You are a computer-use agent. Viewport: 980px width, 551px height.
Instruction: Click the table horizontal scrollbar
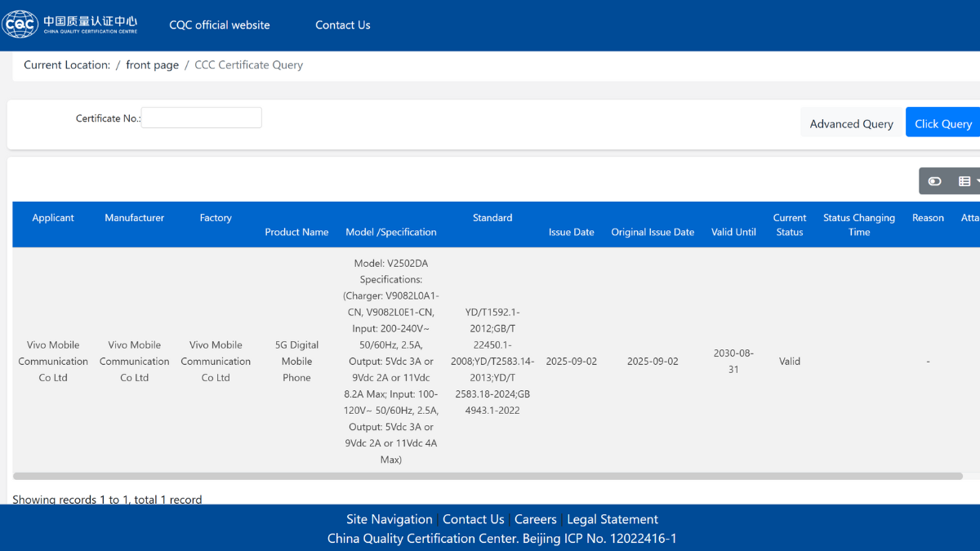tap(488, 476)
